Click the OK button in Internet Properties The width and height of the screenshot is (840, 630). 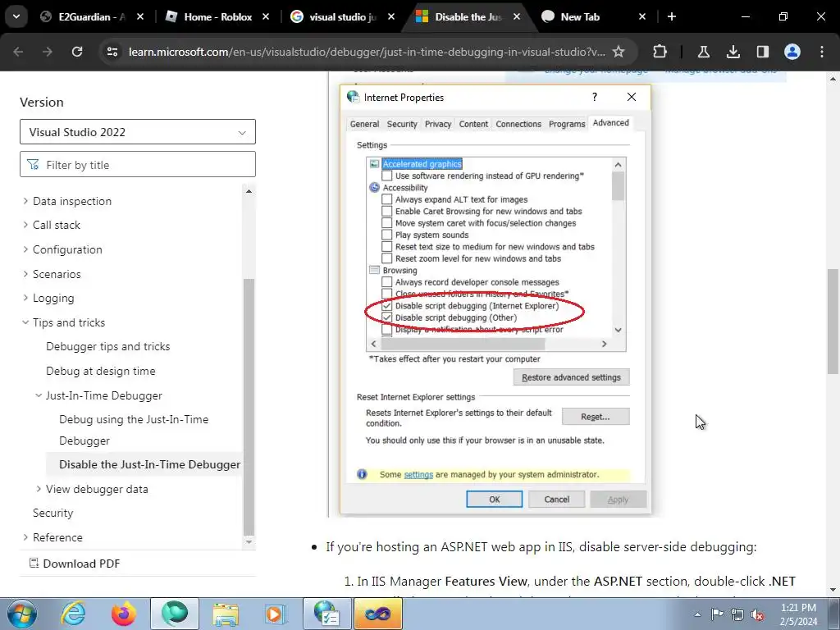[494, 500]
